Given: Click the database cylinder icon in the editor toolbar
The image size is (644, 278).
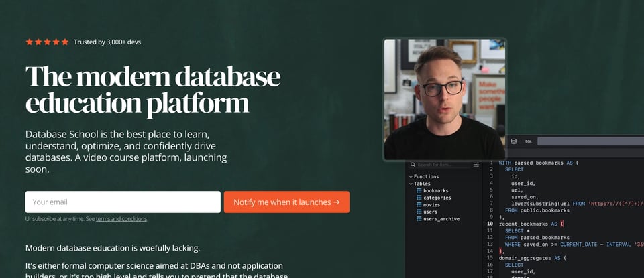Looking at the screenshot, I should (513, 141).
